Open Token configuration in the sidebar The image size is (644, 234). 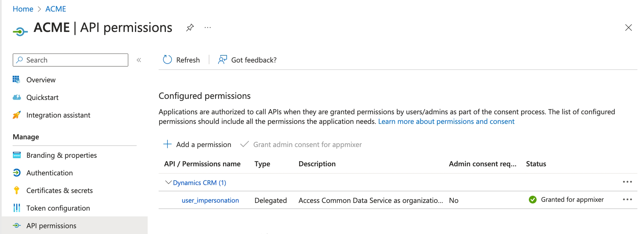pos(58,208)
